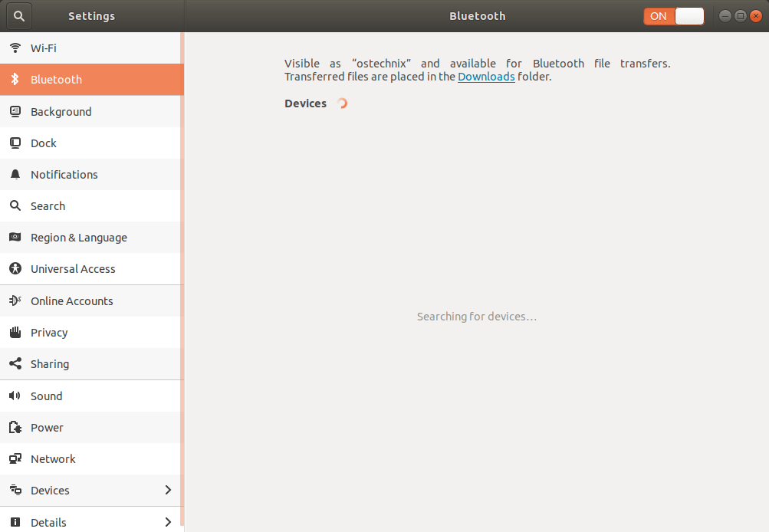
Task: Select the Online Accounts icon
Action: click(15, 300)
